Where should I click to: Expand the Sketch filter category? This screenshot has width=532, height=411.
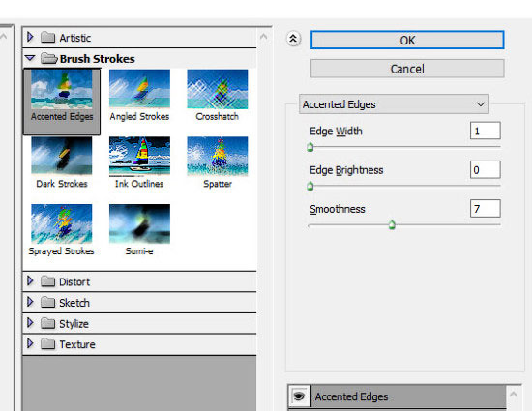click(30, 302)
